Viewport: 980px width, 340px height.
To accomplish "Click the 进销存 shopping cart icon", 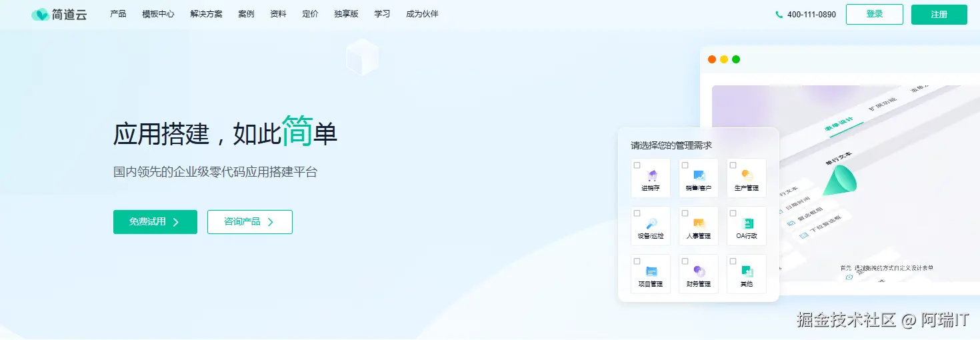I will point(651,175).
